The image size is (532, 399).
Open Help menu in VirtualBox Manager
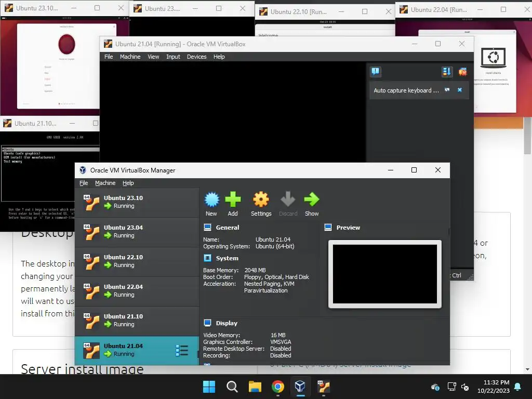point(128,183)
